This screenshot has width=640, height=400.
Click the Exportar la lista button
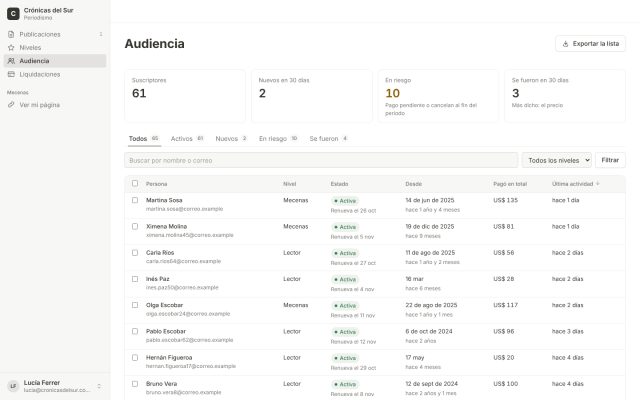pyautogui.click(x=590, y=44)
